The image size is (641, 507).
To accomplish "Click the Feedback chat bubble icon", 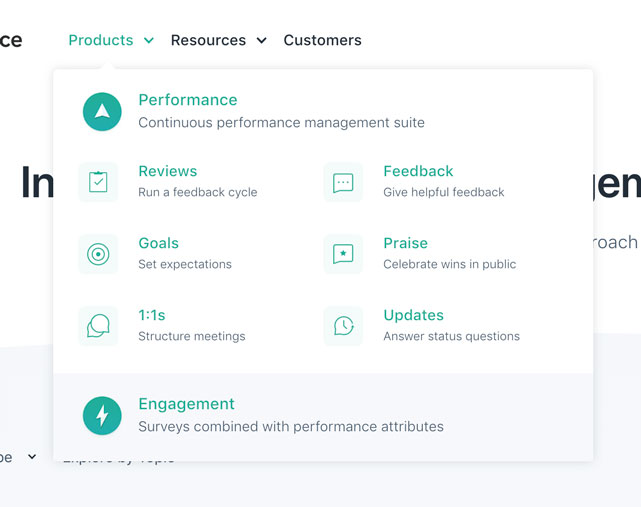I will pyautogui.click(x=343, y=182).
